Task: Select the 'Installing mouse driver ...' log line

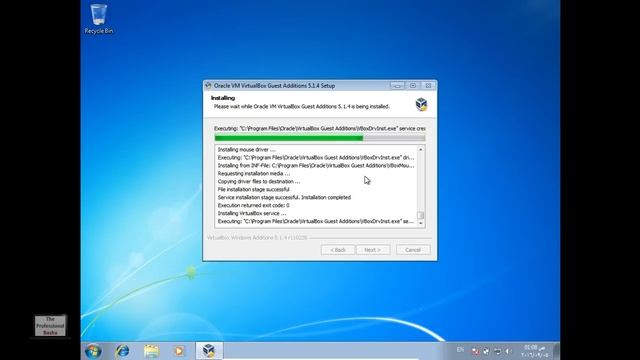Action: pos(247,150)
